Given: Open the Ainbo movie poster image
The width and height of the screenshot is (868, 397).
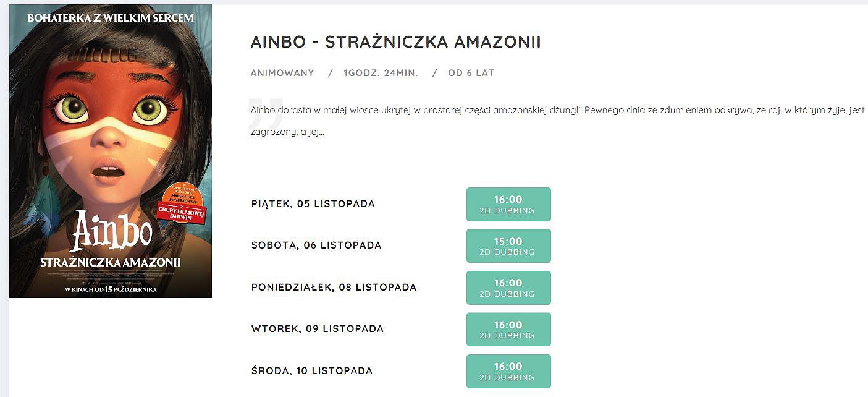Looking at the screenshot, I should (x=111, y=151).
